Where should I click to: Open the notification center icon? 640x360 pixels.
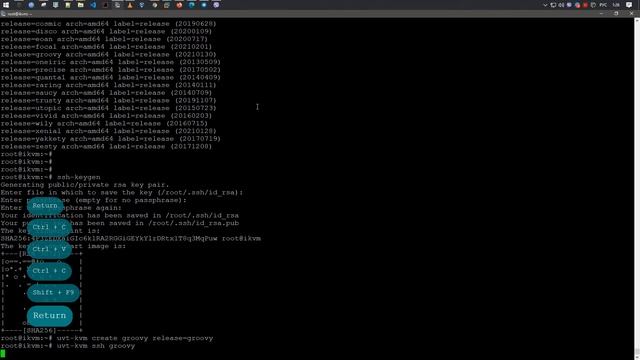(x=629, y=5)
